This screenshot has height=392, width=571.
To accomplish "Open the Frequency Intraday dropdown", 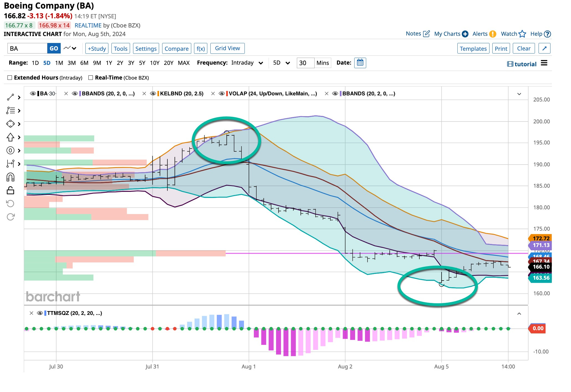I will 247,63.
